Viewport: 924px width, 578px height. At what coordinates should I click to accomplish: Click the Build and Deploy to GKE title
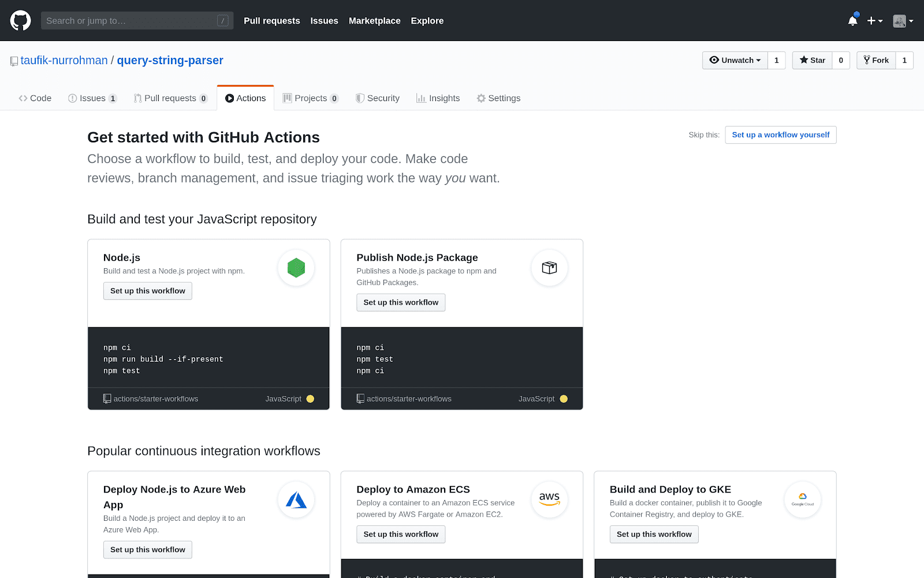(x=670, y=490)
